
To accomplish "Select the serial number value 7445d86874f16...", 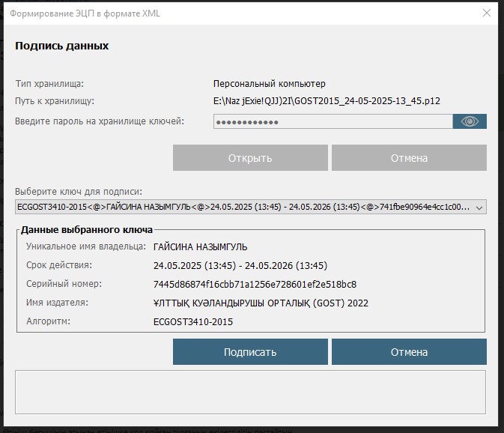I will point(255,284).
